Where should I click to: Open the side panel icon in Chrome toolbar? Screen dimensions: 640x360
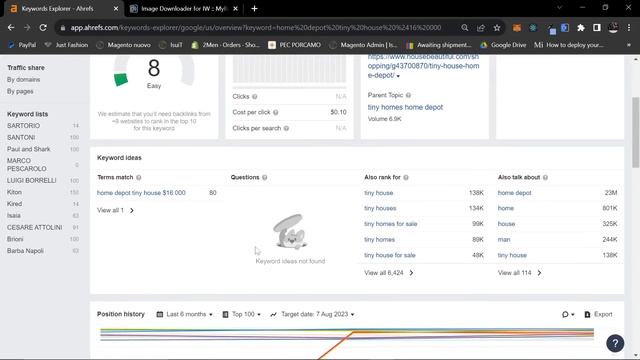tap(597, 28)
